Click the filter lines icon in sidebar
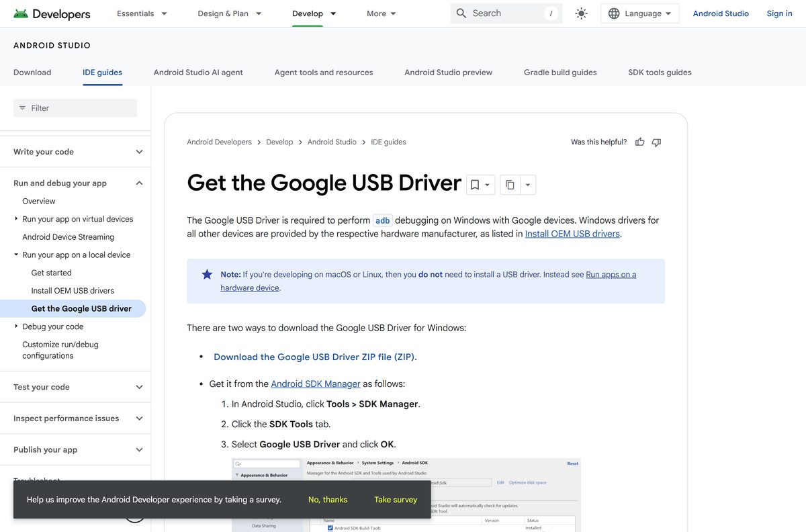This screenshot has width=806, height=532. tap(23, 108)
